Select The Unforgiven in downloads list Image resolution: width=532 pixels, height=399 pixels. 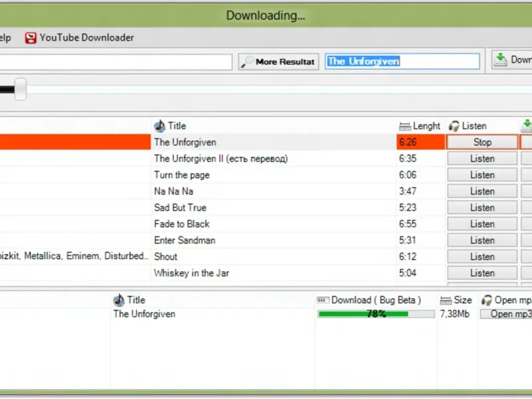pyautogui.click(x=144, y=314)
